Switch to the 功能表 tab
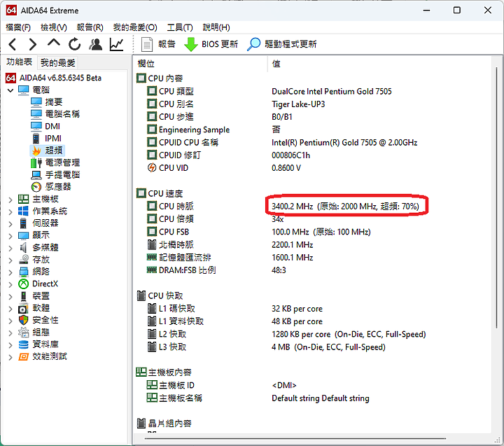The image size is (504, 446). [x=20, y=62]
